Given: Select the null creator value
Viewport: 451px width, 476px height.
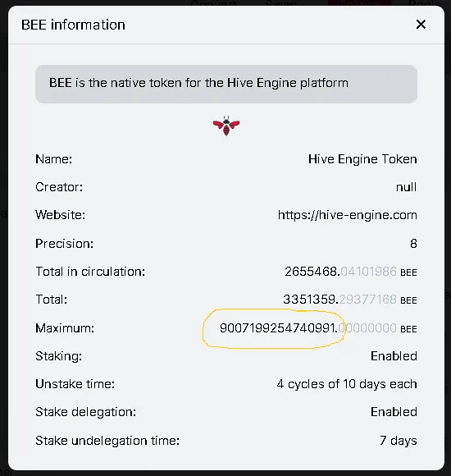Looking at the screenshot, I should tap(406, 187).
